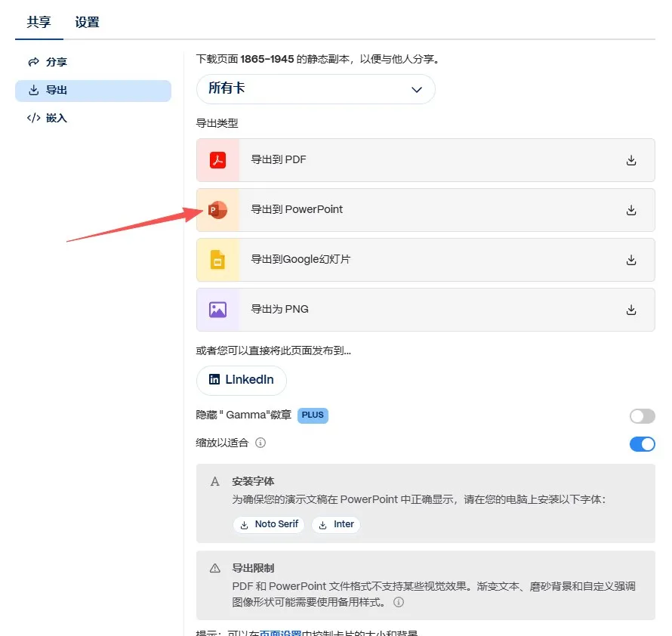Viewport: 672px width, 636px height.
Task: Click the warning triangle icon by 导出限制
Action: pos(214,569)
